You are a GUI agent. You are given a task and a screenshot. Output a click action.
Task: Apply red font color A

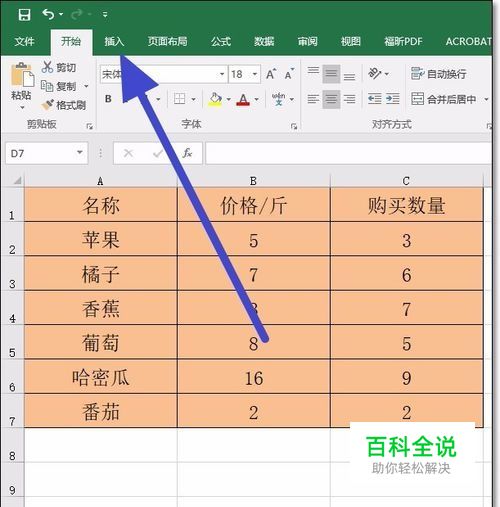[243, 99]
